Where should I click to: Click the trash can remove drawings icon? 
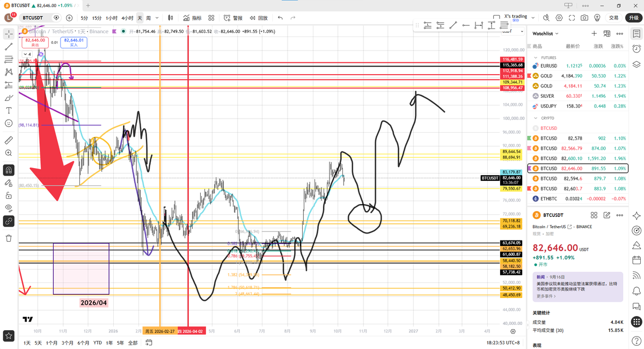tap(9, 238)
